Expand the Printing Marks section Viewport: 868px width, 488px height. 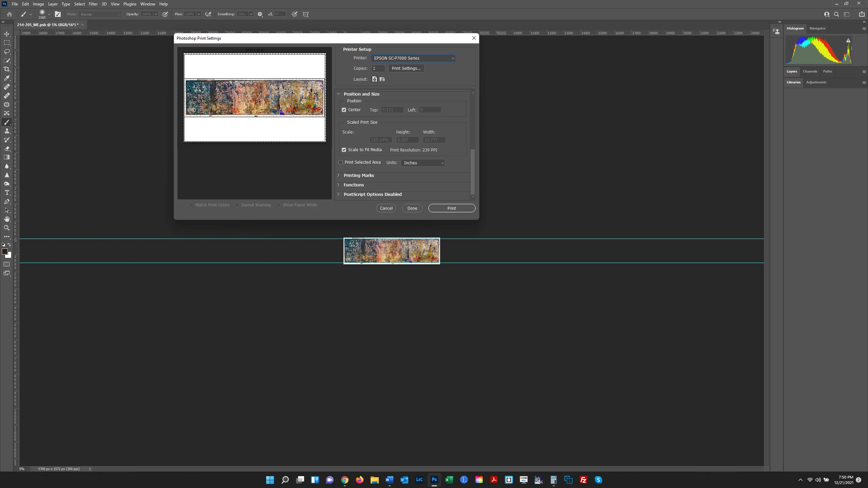point(359,175)
